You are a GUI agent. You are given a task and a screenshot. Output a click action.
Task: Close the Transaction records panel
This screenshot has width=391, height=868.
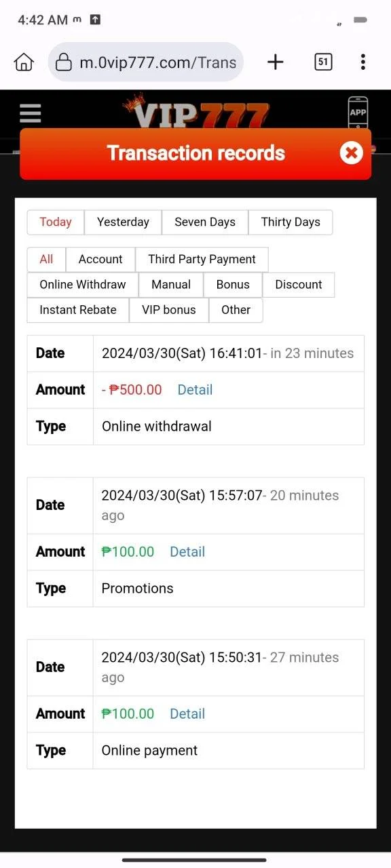(x=351, y=153)
